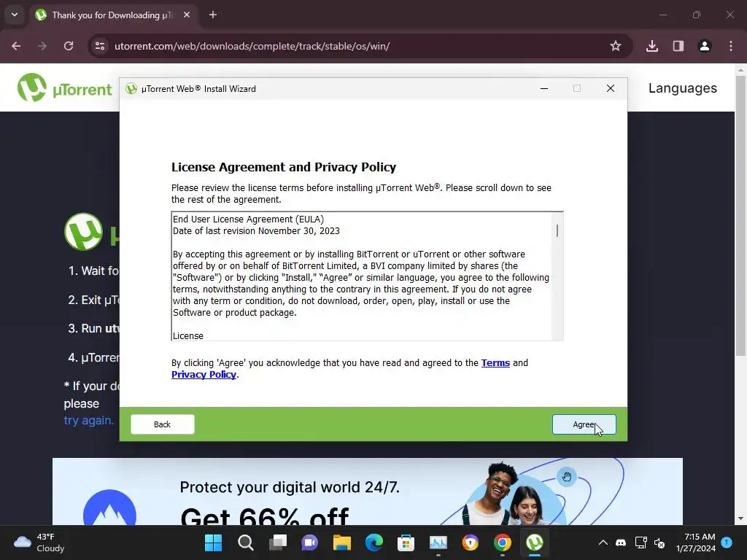Viewport: 747px width, 560px height.
Task: Go Back in the install wizard
Action: (163, 424)
